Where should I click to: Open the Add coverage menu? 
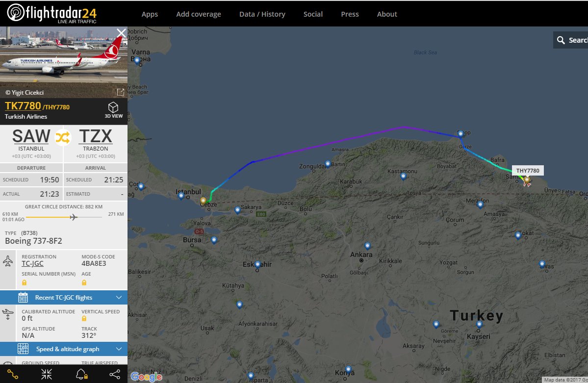tap(199, 14)
